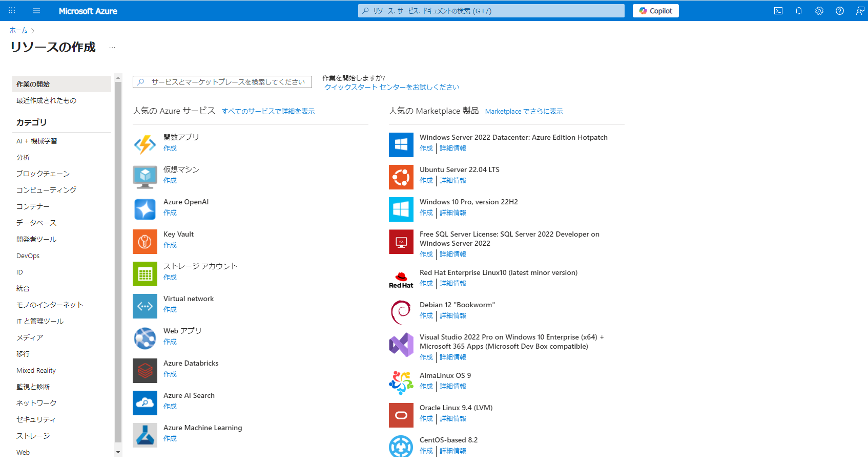Viewport: 868px width, 467px height.
Task: Click the AlmaLinux OS 9 title text
Action: click(445, 375)
